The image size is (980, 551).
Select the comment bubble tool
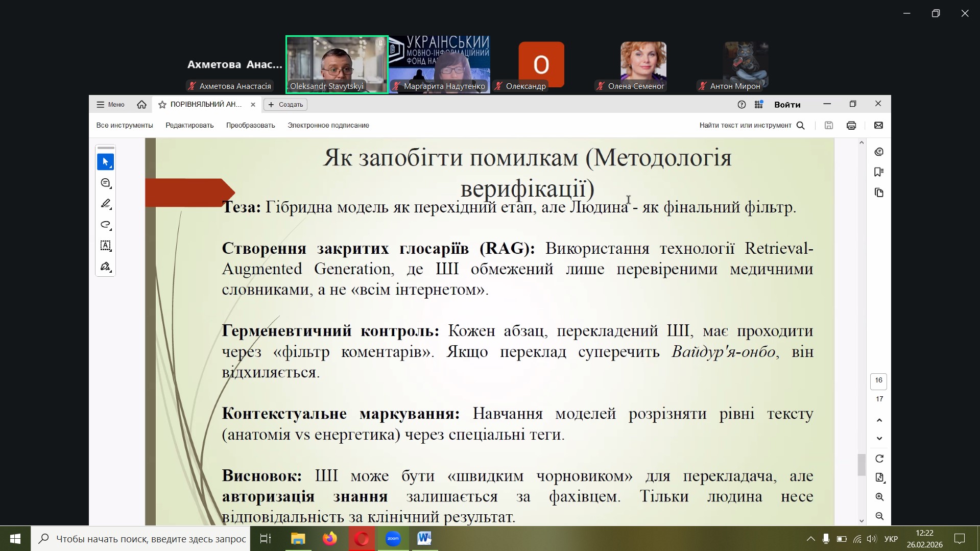(x=105, y=183)
